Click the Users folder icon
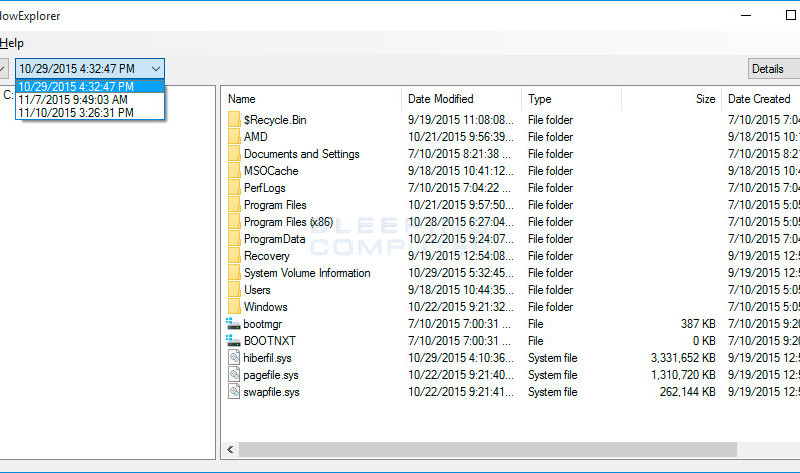Screen dimensions: 800x473 (x=234, y=290)
